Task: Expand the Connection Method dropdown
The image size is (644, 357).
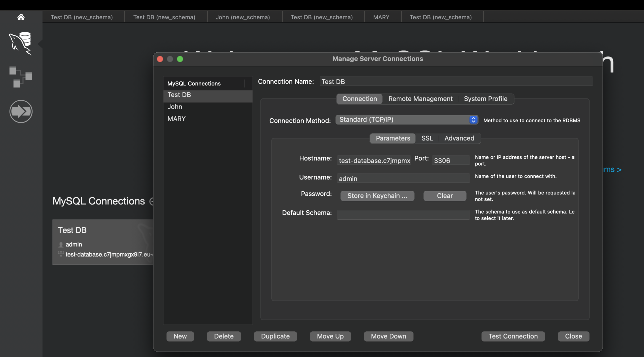Action: pyautogui.click(x=406, y=120)
